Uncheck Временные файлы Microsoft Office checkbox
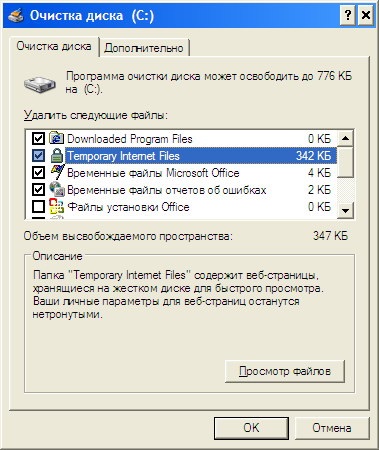Screen dimensions: 379x450 click(38, 173)
